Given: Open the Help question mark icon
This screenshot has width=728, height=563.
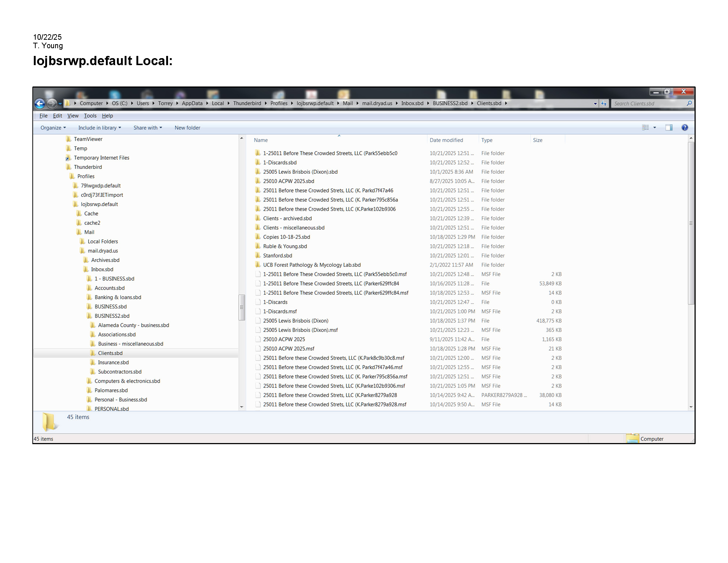Looking at the screenshot, I should tap(684, 128).
